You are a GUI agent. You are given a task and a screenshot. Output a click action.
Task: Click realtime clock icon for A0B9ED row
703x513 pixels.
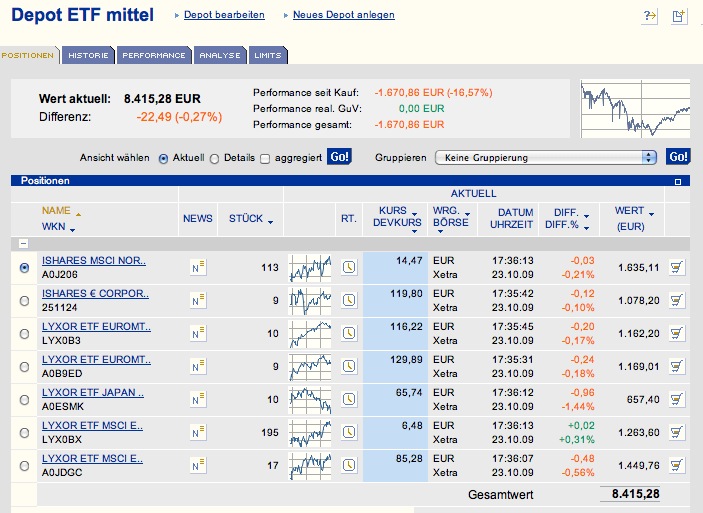point(349,366)
